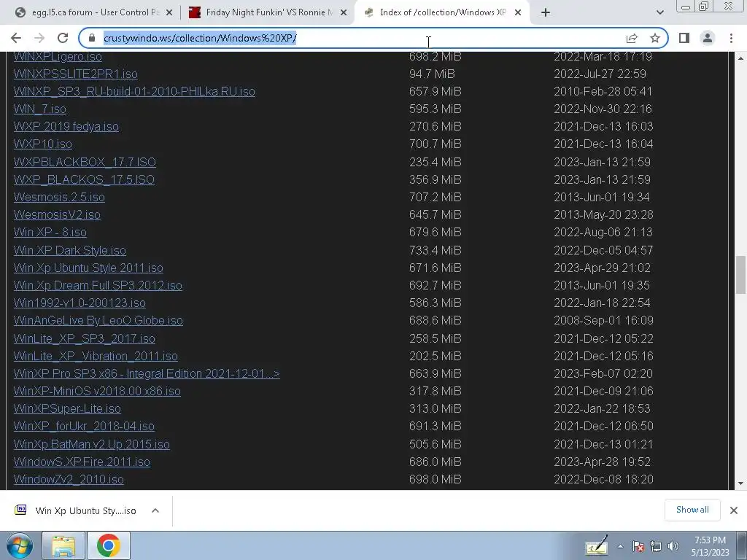Download Win.Xp.Dream.Full.SP3.2012.iso
This screenshot has width=747, height=560.
(x=98, y=285)
